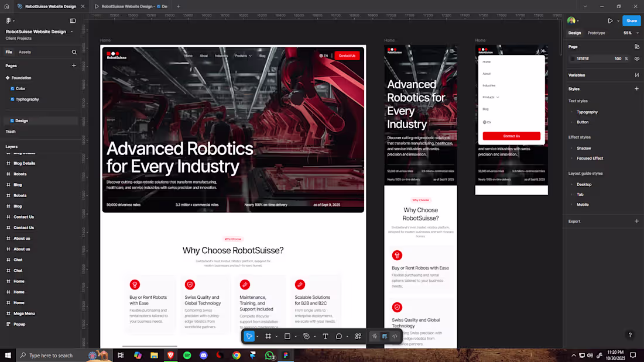
Task: Open the Comment tool
Action: pyautogui.click(x=339, y=336)
